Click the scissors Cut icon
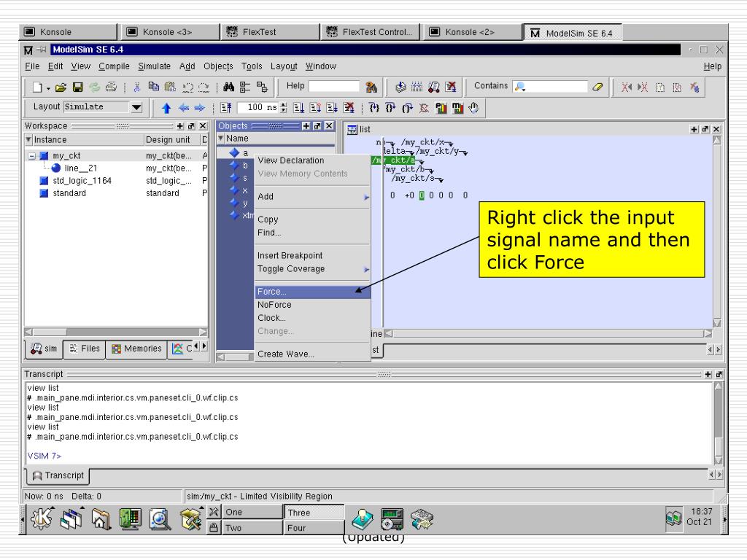The width and height of the screenshot is (747, 560). pos(137,87)
